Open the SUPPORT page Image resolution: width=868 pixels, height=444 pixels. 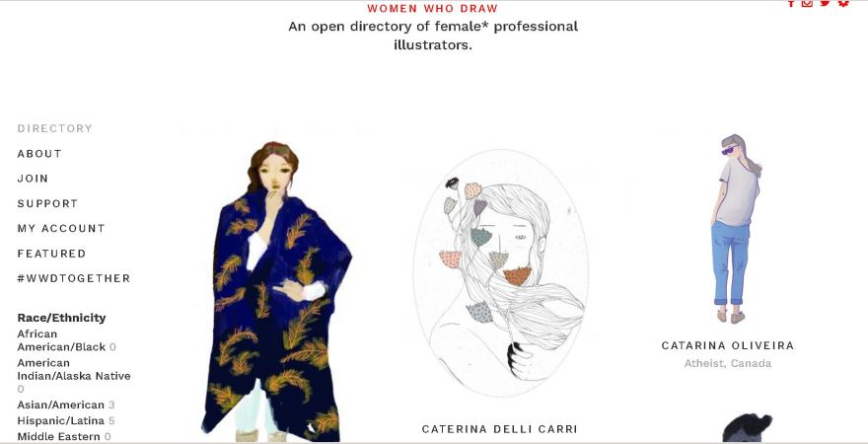tap(47, 203)
